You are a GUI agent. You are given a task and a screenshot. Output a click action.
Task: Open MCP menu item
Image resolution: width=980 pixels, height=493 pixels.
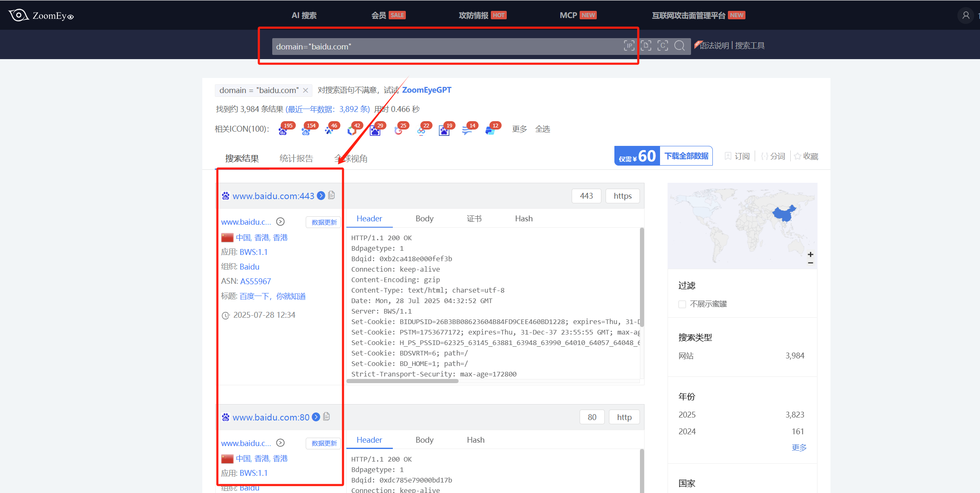tap(578, 16)
